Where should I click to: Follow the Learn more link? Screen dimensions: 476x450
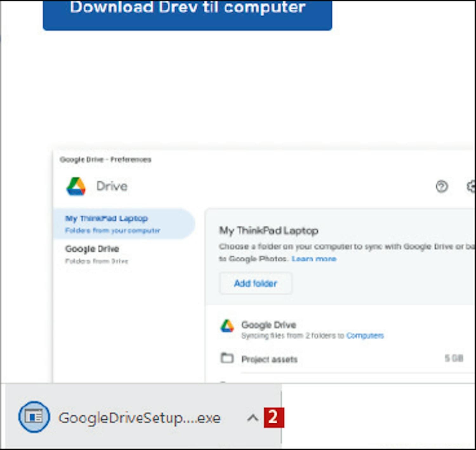pyautogui.click(x=314, y=259)
